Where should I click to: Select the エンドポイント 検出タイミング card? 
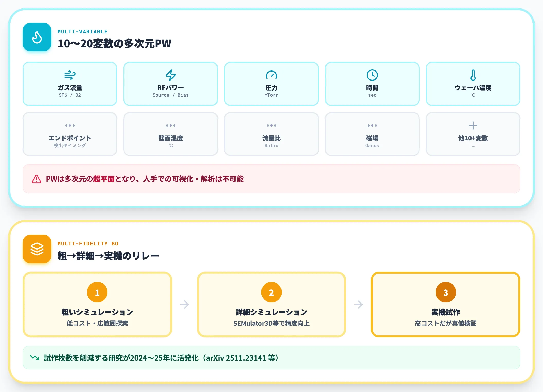pos(70,134)
